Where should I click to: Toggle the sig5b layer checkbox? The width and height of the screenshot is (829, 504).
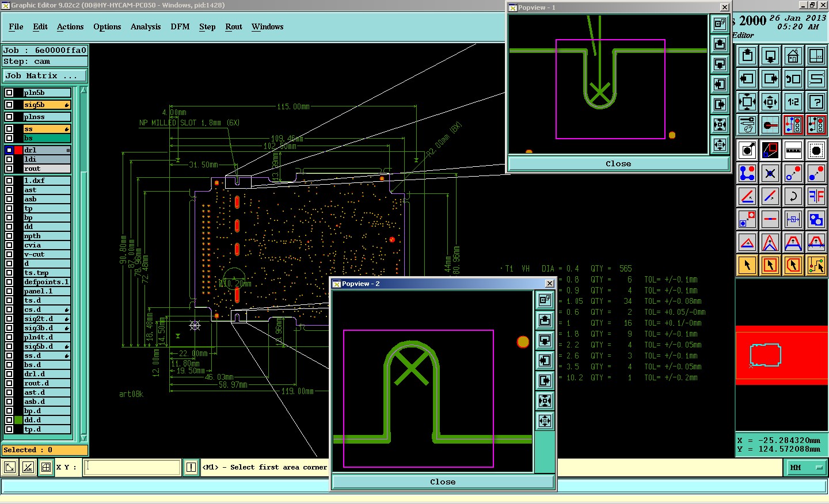[x=9, y=105]
